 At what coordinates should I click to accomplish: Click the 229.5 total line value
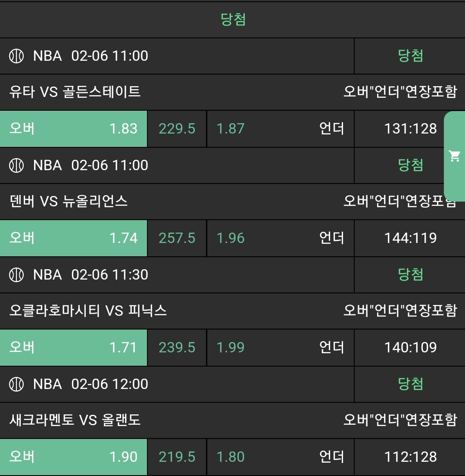(x=177, y=129)
